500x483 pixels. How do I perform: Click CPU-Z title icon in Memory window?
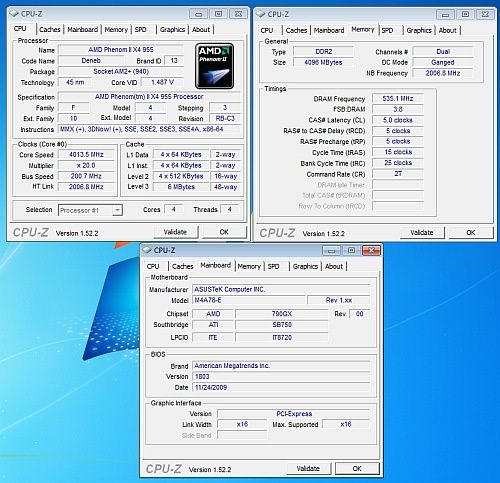(x=261, y=14)
